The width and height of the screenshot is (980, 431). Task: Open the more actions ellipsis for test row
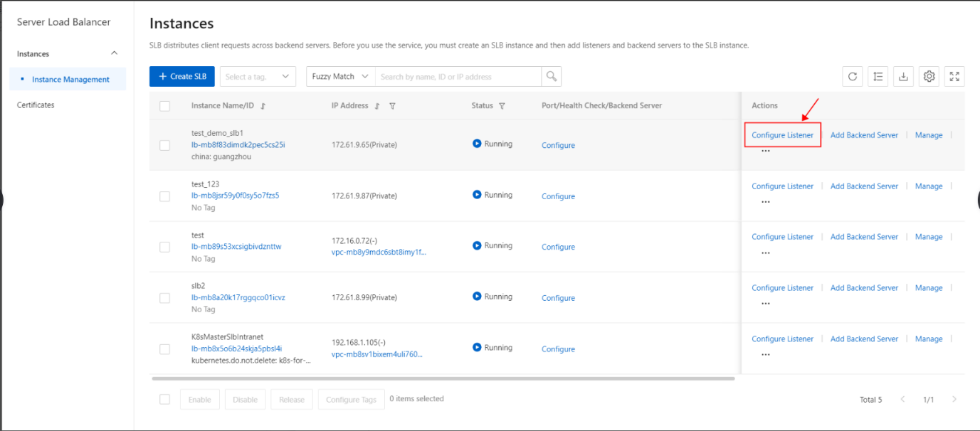click(766, 252)
